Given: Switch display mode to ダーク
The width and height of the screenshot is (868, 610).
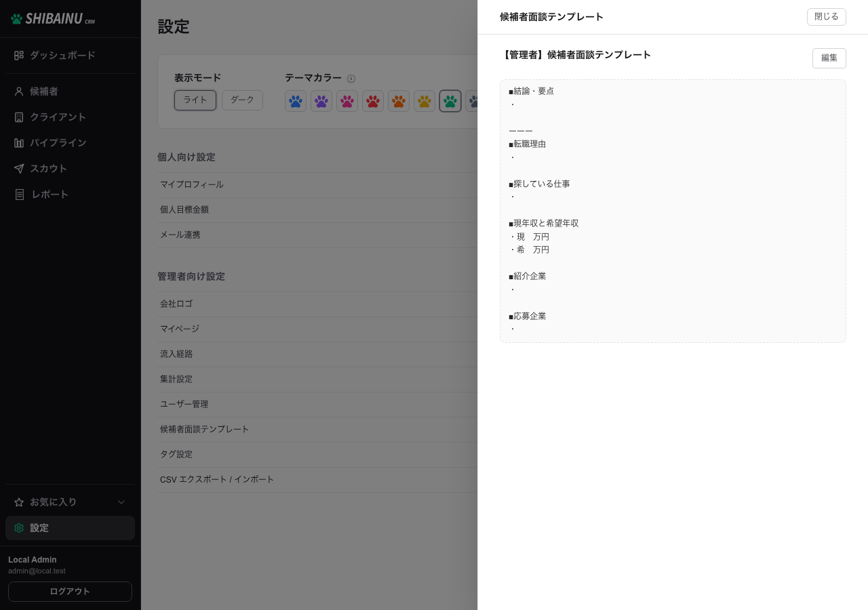Looking at the screenshot, I should tap(242, 100).
